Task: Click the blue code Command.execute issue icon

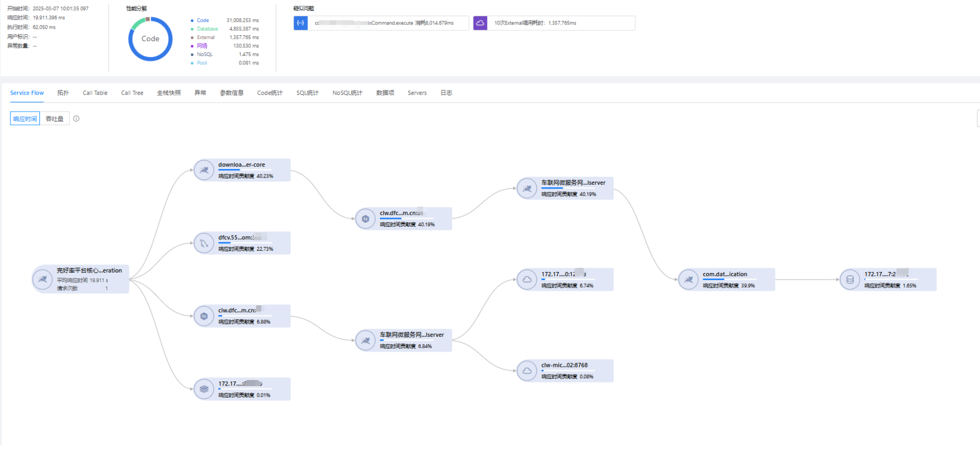Action: coord(301,23)
